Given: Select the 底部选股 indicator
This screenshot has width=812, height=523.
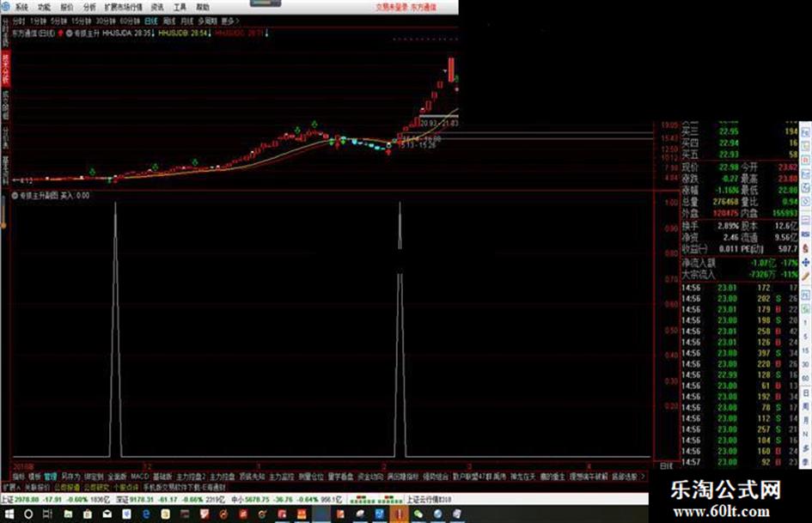Looking at the screenshot, I should tap(624, 477).
